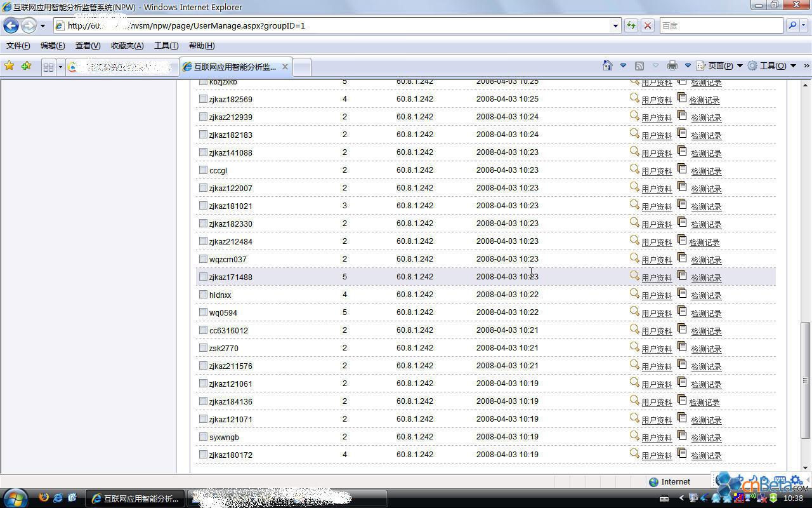Open the 查看(V) menu

click(x=88, y=46)
